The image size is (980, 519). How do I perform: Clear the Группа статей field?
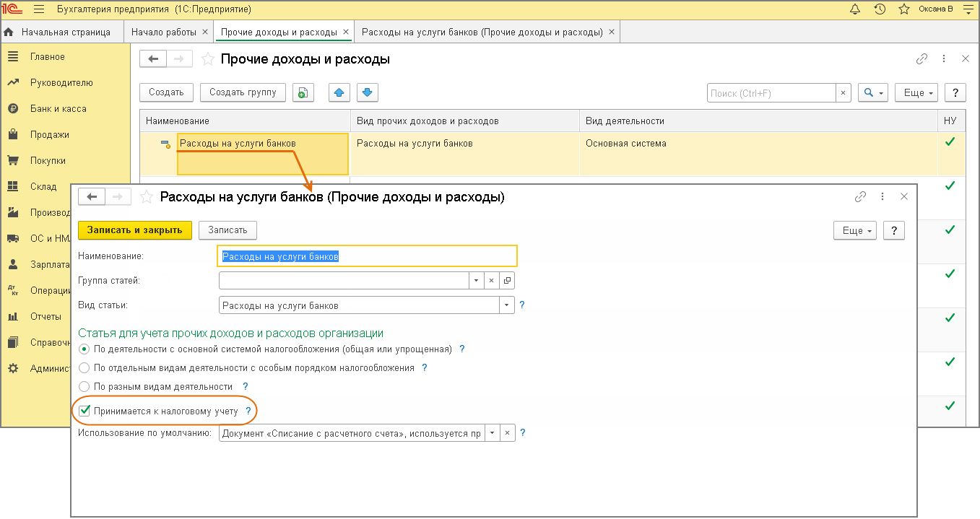tap(491, 281)
